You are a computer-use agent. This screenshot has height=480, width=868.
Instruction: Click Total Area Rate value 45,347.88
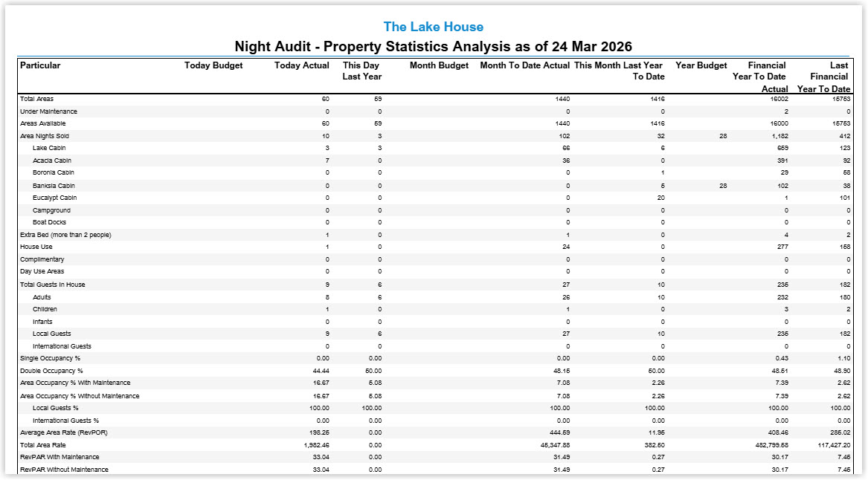pos(555,445)
